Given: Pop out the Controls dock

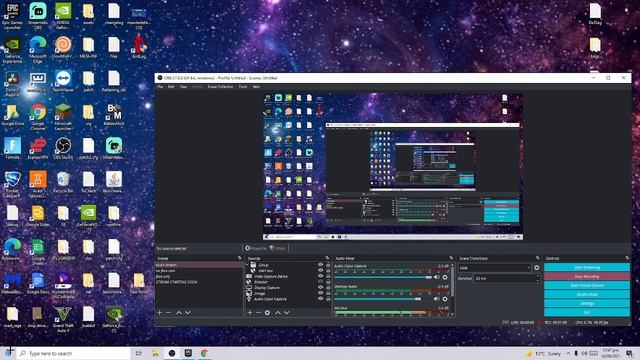Looking at the screenshot, I should click(627, 258).
